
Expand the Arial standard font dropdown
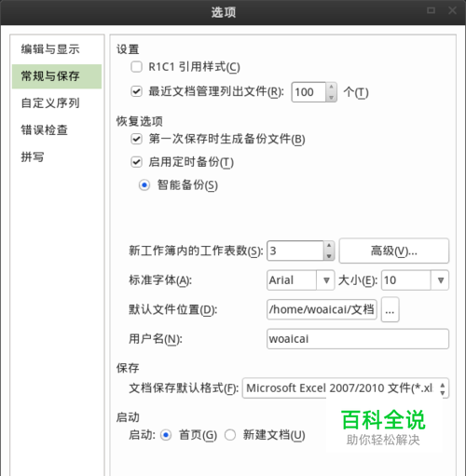(326, 280)
